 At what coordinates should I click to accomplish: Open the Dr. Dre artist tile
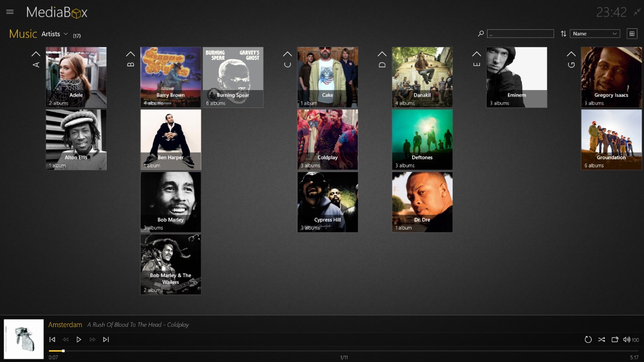click(422, 202)
